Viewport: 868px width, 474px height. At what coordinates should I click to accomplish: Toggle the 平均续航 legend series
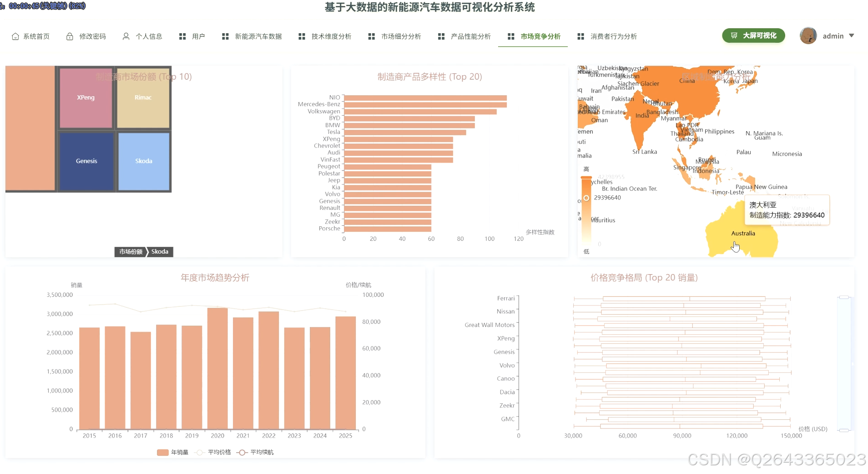[x=255, y=452]
